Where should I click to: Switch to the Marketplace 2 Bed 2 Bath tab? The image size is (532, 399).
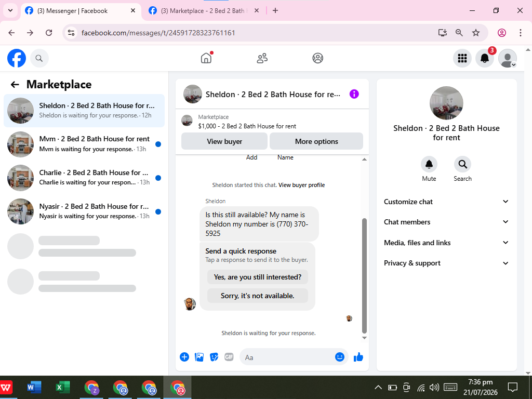coord(204,11)
